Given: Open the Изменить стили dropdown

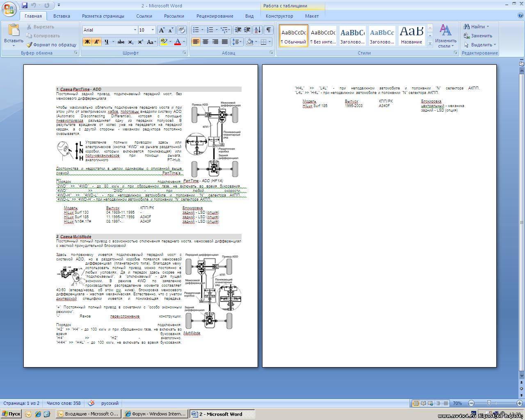Looking at the screenshot, I should coord(446,36).
